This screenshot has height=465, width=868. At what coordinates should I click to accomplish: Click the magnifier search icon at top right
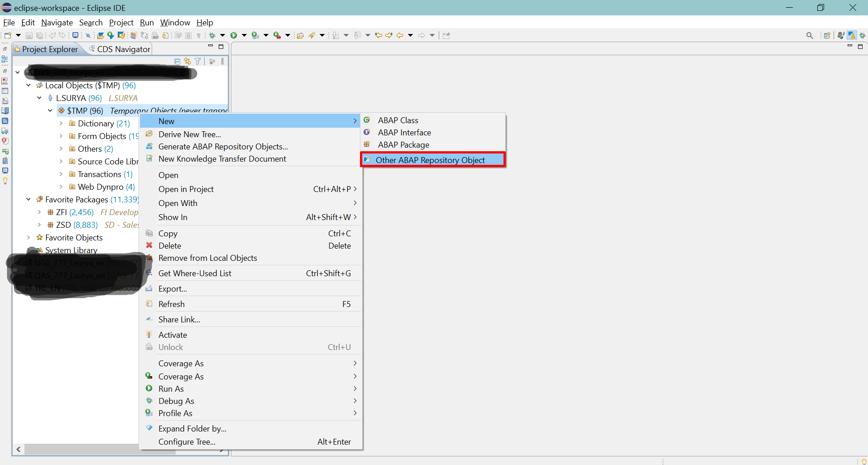tap(810, 35)
